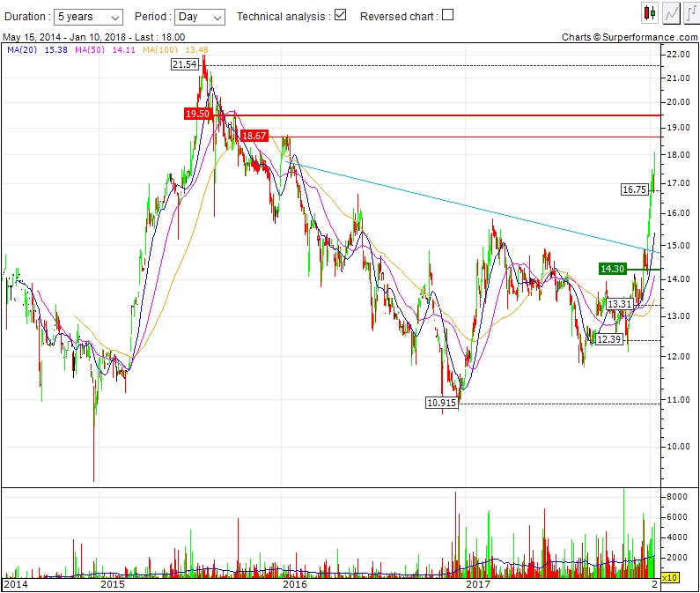The height and width of the screenshot is (593, 700).
Task: Open the Charts © Surperformance.com link
Action: (x=629, y=37)
